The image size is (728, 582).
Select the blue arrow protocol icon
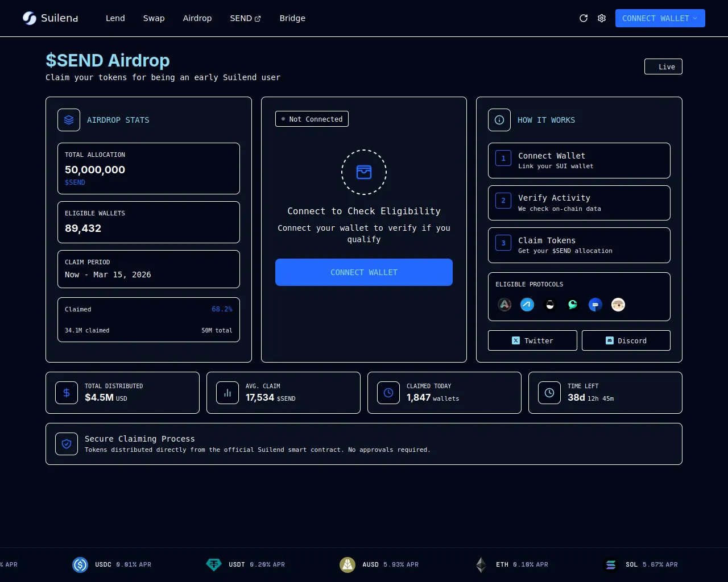click(527, 305)
